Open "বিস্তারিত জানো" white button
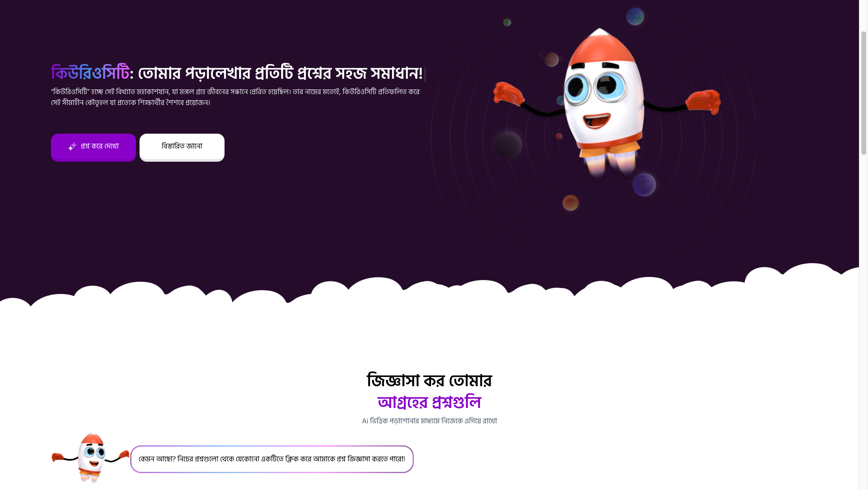Viewport: 868px width, 490px height. 182,147
